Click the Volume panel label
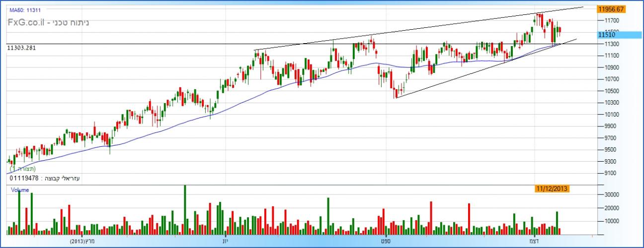This screenshot has height=248, width=644. [x=20, y=190]
